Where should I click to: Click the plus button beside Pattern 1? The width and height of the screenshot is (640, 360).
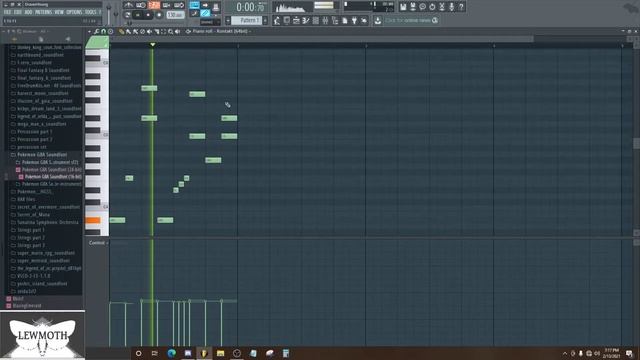click(x=265, y=20)
